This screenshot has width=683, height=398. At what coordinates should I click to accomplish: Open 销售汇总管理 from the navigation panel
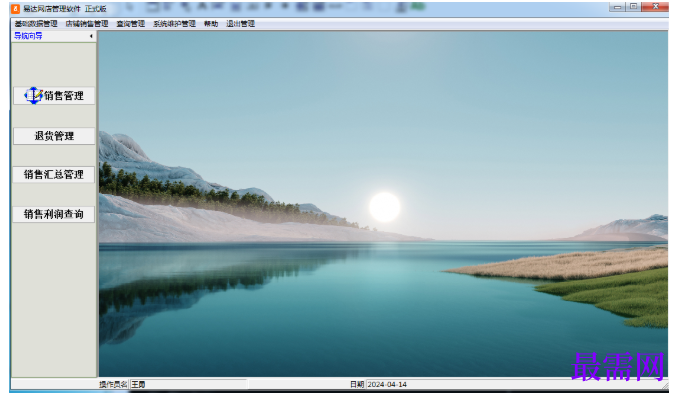[x=54, y=175]
